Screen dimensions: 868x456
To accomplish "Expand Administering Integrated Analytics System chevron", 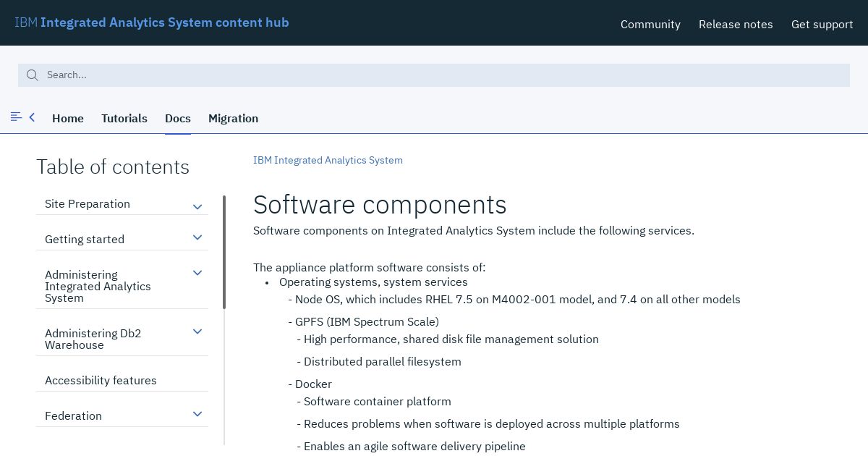I will [x=197, y=273].
